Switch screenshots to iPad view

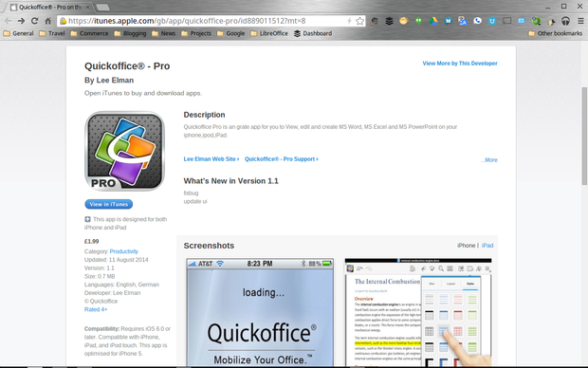487,246
